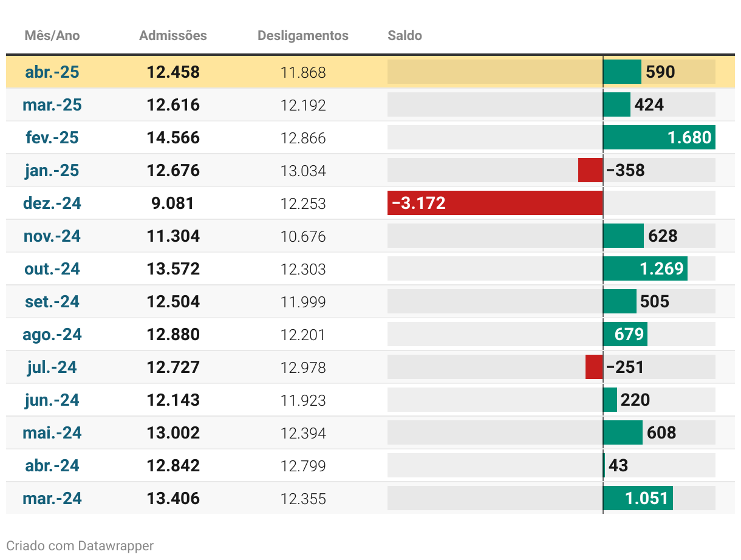
Task: Select the highlighted abr.-25 row label
Action: pos(52,72)
